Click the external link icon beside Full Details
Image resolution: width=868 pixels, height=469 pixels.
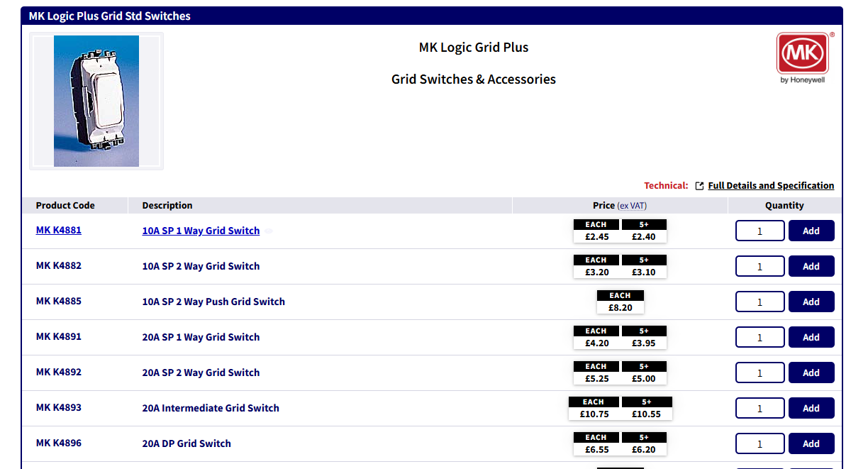pos(699,186)
